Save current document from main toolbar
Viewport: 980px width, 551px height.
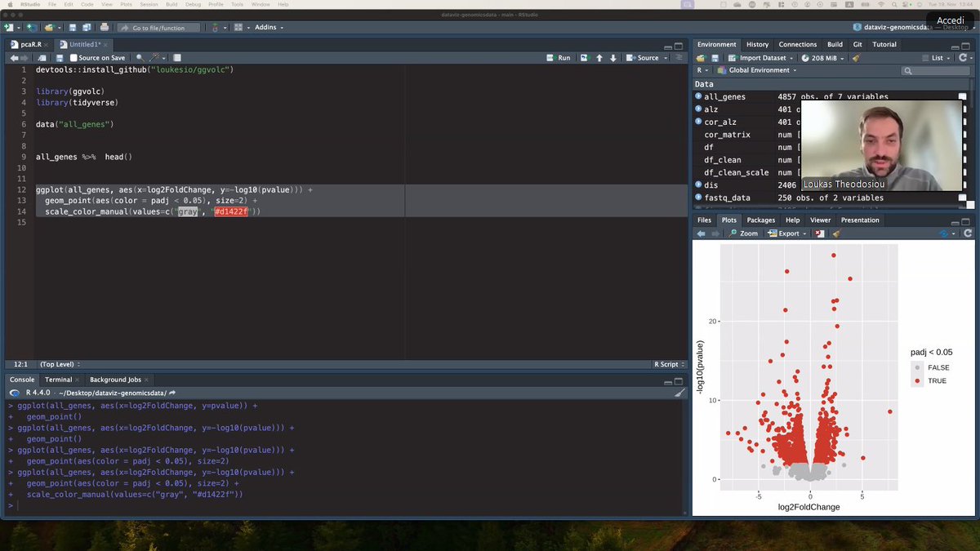[73, 27]
